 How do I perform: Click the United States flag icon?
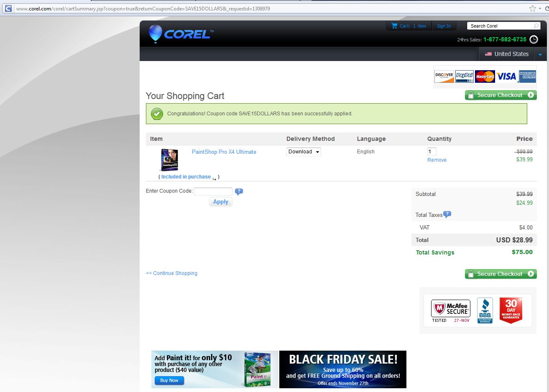click(488, 54)
